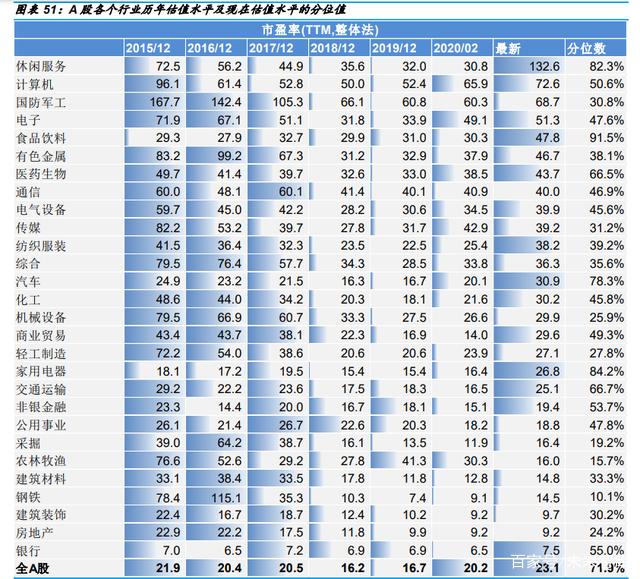Select the 食品饮料 row label
This screenshot has height=579, width=640.
42,137
